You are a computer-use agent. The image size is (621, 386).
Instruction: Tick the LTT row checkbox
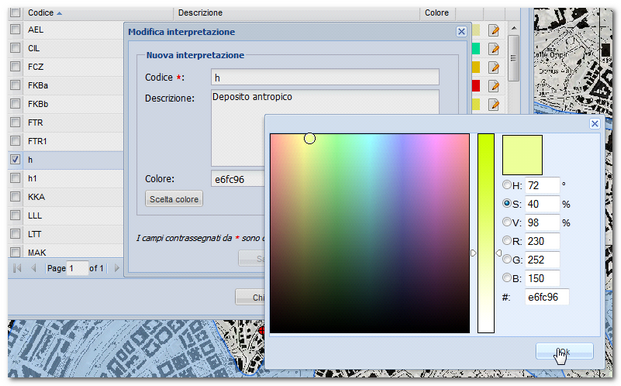pos(15,234)
